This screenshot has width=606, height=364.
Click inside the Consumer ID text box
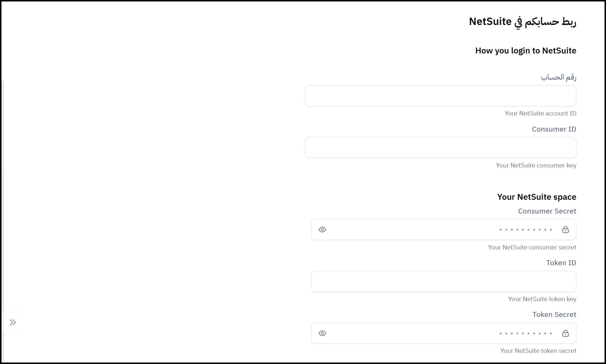pyautogui.click(x=441, y=147)
